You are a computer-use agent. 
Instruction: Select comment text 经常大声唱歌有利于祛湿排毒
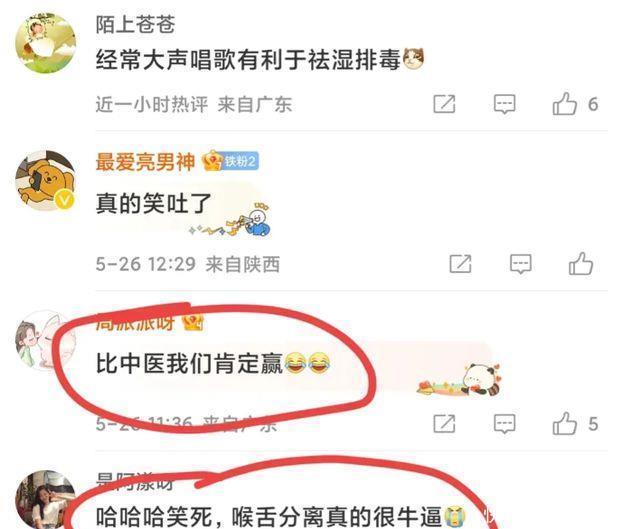coord(248,60)
